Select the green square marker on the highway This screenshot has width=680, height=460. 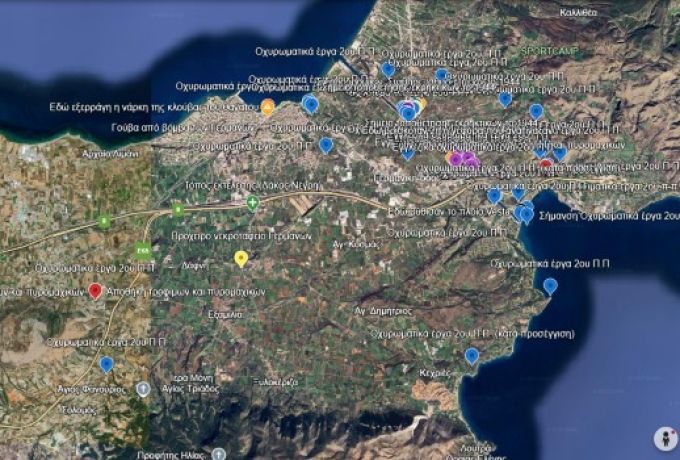[178, 210]
